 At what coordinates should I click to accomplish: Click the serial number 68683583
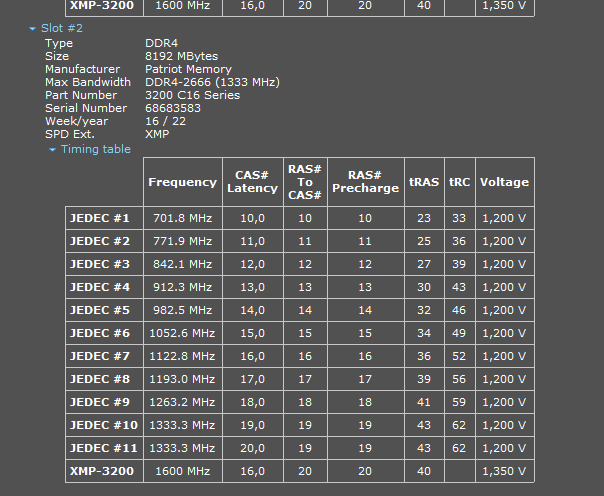click(173, 108)
